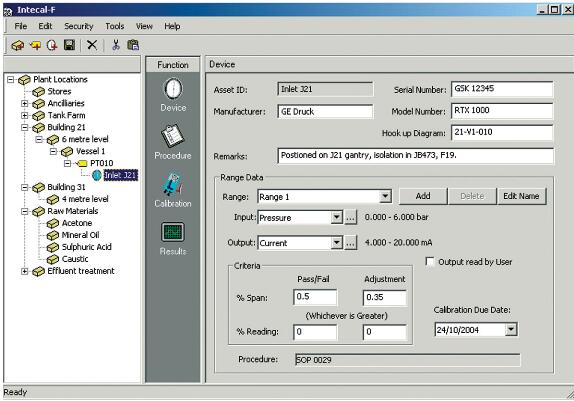Viewport: 574px width, 401px height.
Task: Click the Delete X toolbar icon
Action: (92, 45)
